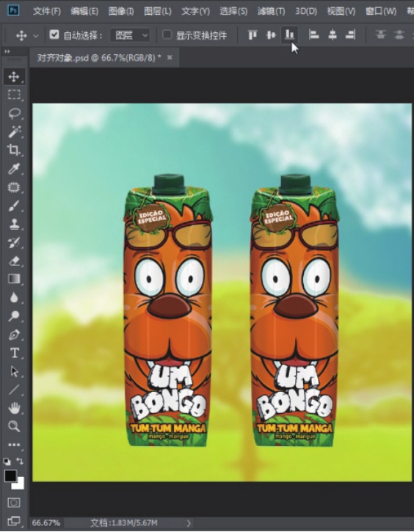Open the 滤镜(T) menu
The height and width of the screenshot is (532, 414).
[x=271, y=11]
